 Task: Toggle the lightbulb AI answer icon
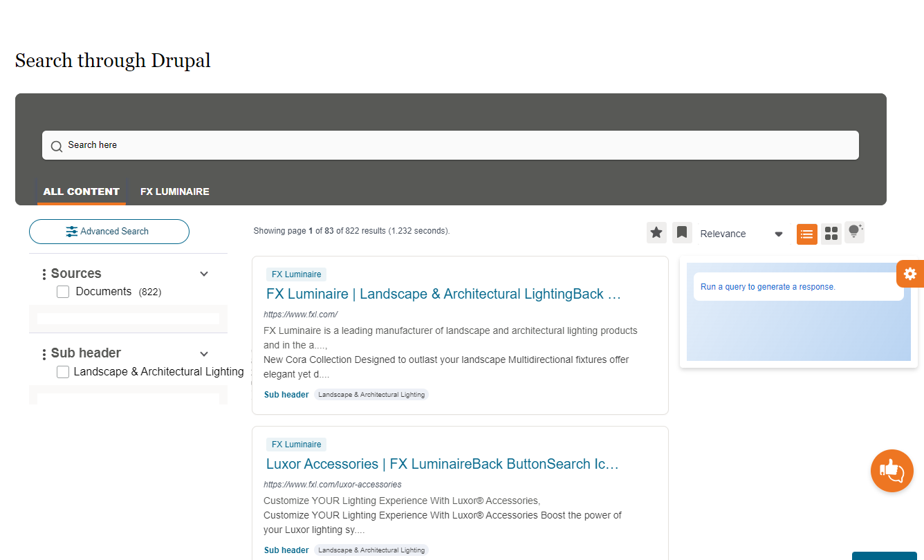point(855,232)
